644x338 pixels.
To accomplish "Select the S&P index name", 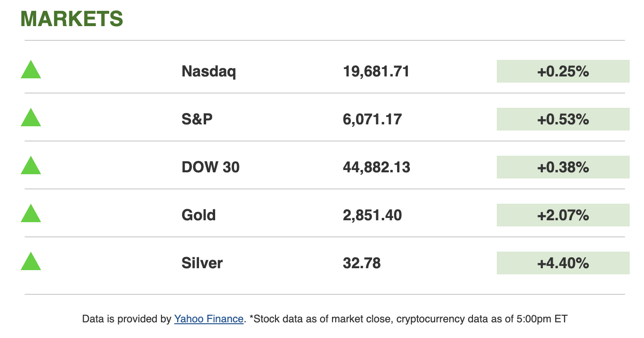I will tap(197, 120).
